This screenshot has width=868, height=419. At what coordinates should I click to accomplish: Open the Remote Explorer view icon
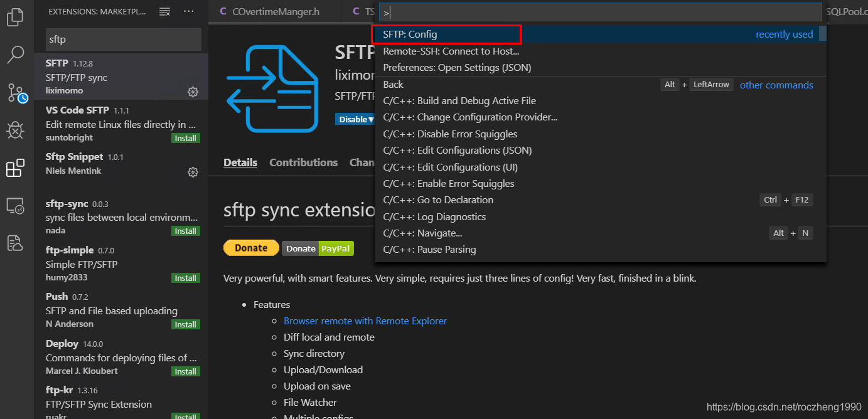point(15,206)
